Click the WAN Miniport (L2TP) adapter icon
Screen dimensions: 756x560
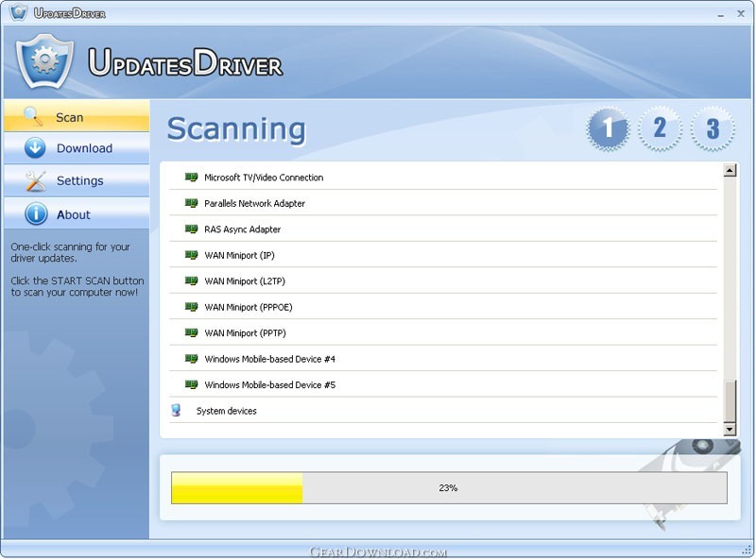coord(192,281)
